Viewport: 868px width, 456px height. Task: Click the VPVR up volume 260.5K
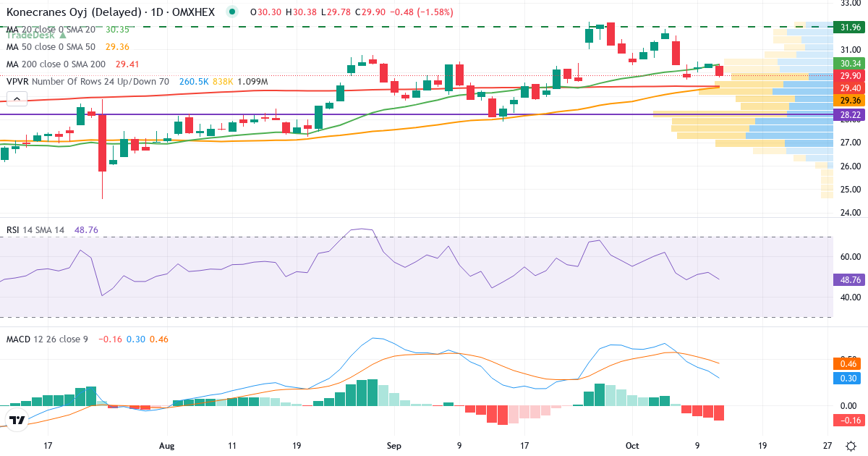193,82
